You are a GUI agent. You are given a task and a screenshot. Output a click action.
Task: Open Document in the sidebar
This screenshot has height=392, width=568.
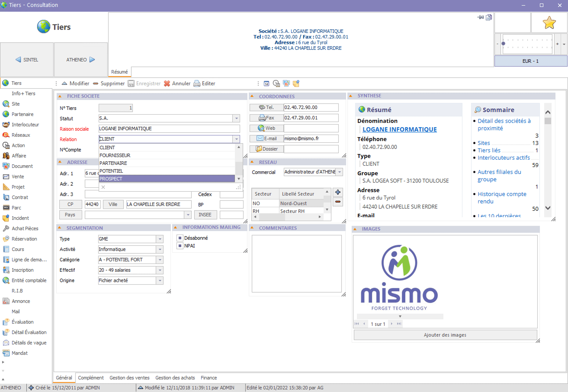pyautogui.click(x=22, y=166)
